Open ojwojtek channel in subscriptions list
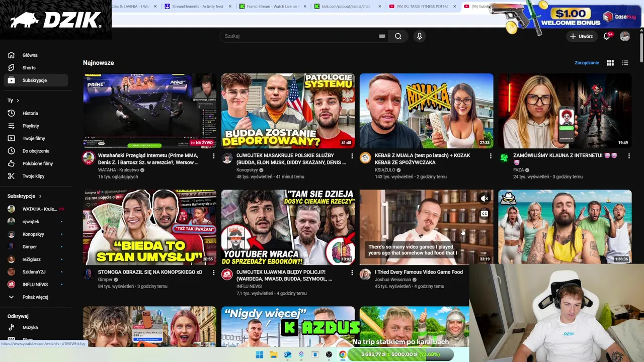The width and height of the screenshot is (644, 362). click(x=35, y=222)
